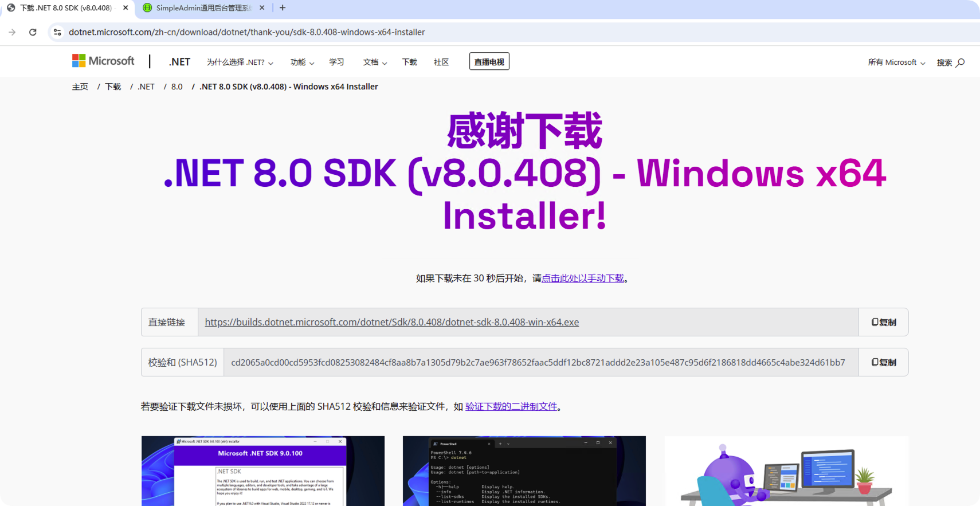
Task: Go to 下载 breadcrumb link
Action: point(113,87)
